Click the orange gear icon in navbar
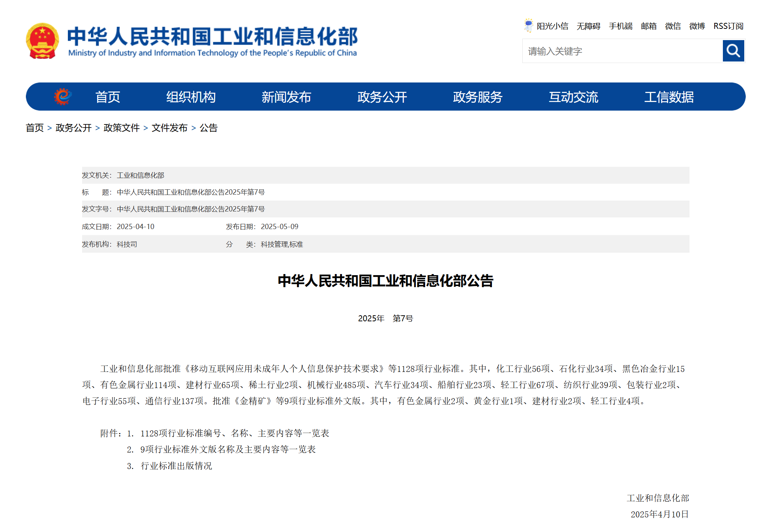This screenshot has width=757, height=532. 63,97
